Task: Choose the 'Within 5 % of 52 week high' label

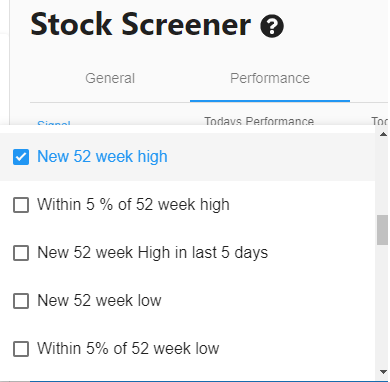Action: 133,204
